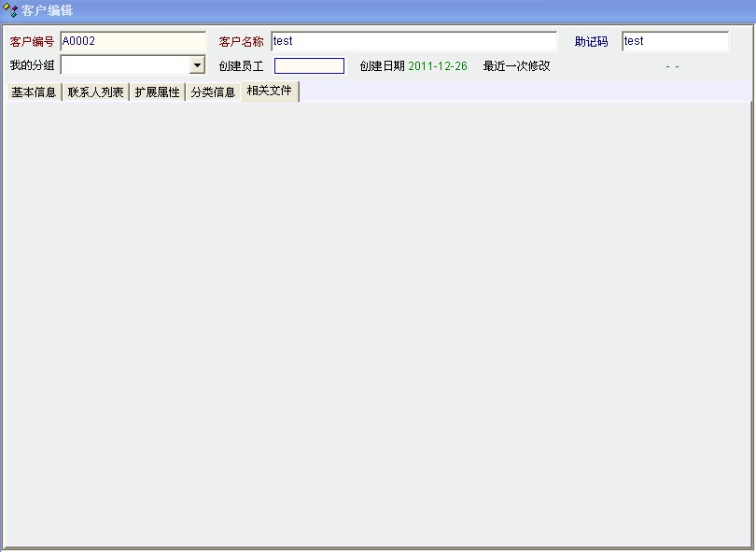Click the 客户编号 field containing A0002
756x552 pixels.
pyautogui.click(x=133, y=41)
